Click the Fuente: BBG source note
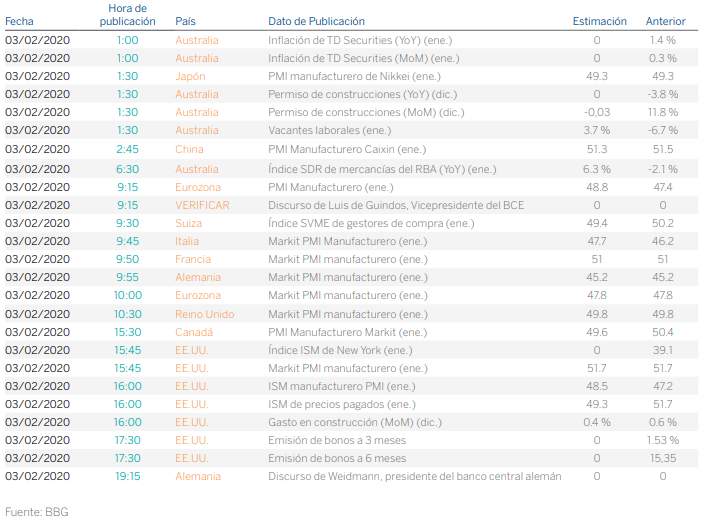 click(37, 511)
